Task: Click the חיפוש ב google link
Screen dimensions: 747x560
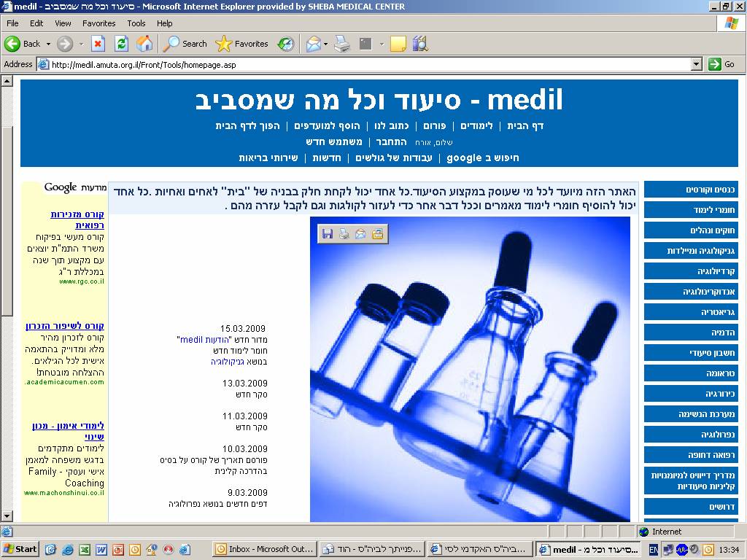Action: coord(483,157)
